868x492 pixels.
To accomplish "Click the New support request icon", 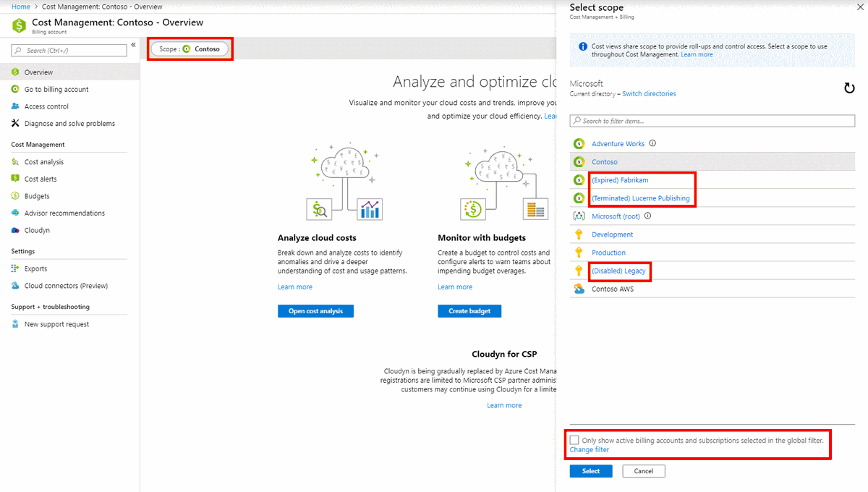I will point(16,324).
